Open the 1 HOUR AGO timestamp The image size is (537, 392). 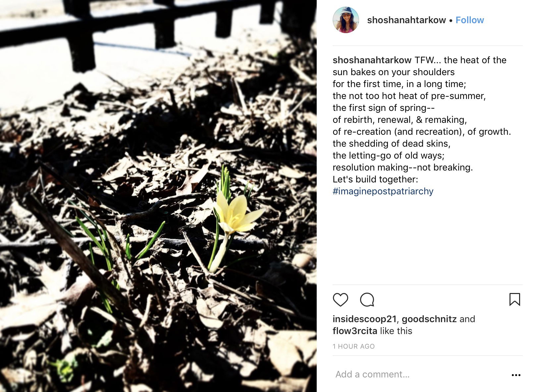(353, 346)
